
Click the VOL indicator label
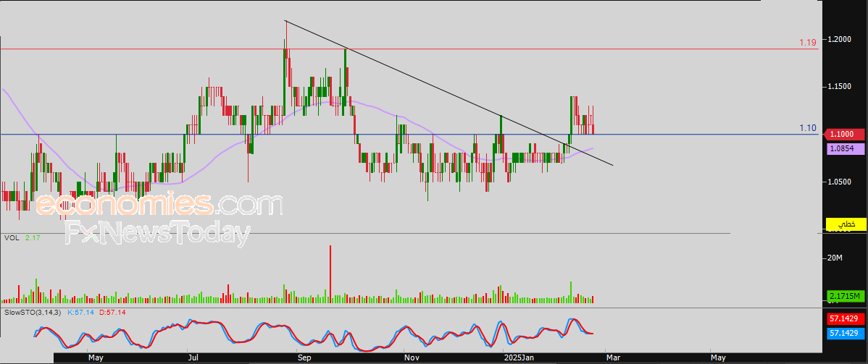tap(11, 237)
